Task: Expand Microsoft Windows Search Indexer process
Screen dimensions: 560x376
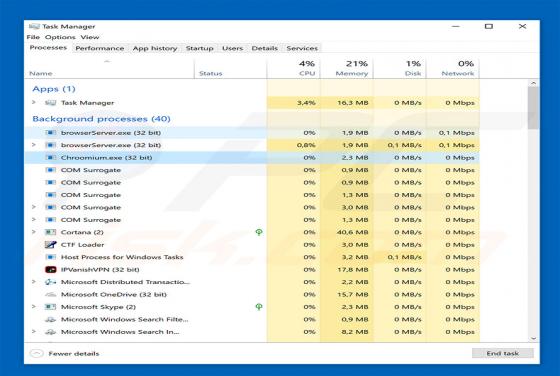Action: (x=34, y=332)
